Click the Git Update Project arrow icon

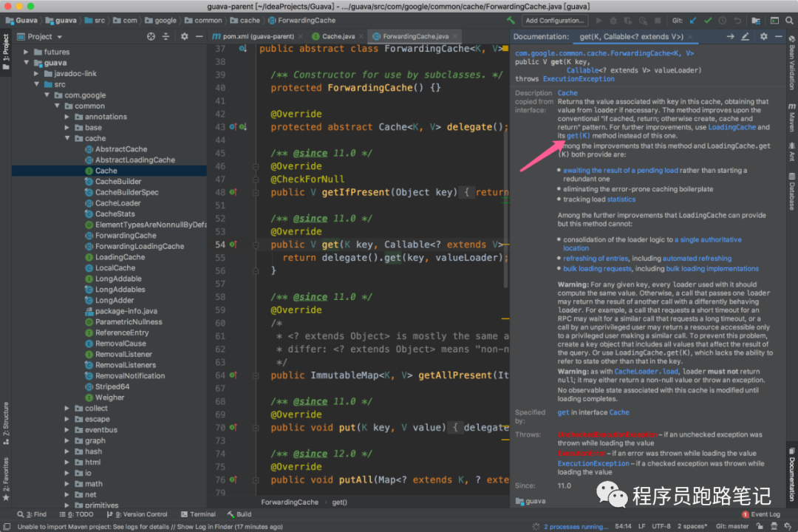(693, 21)
